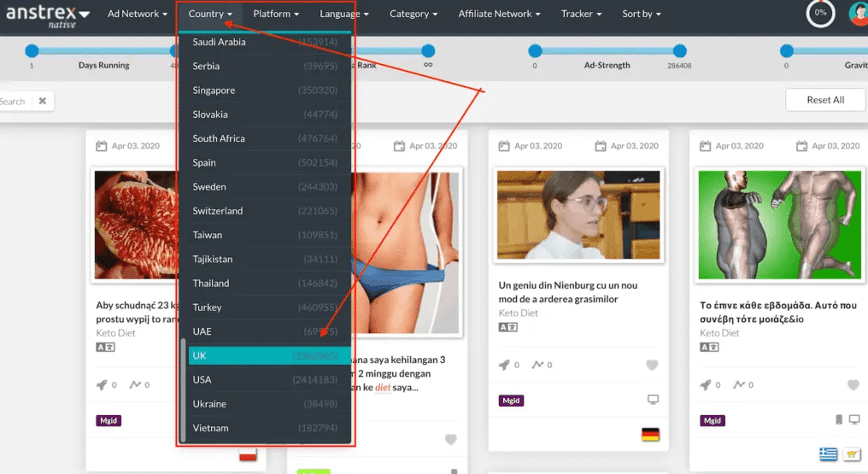Click the anstrex native logo
This screenshot has width=868, height=474.
pos(48,16)
